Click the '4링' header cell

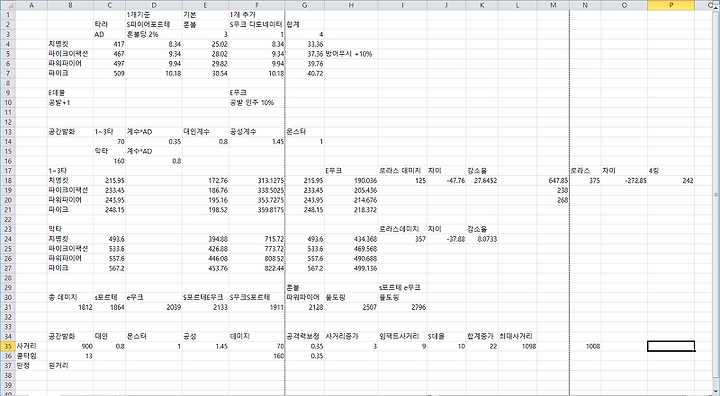click(671, 171)
